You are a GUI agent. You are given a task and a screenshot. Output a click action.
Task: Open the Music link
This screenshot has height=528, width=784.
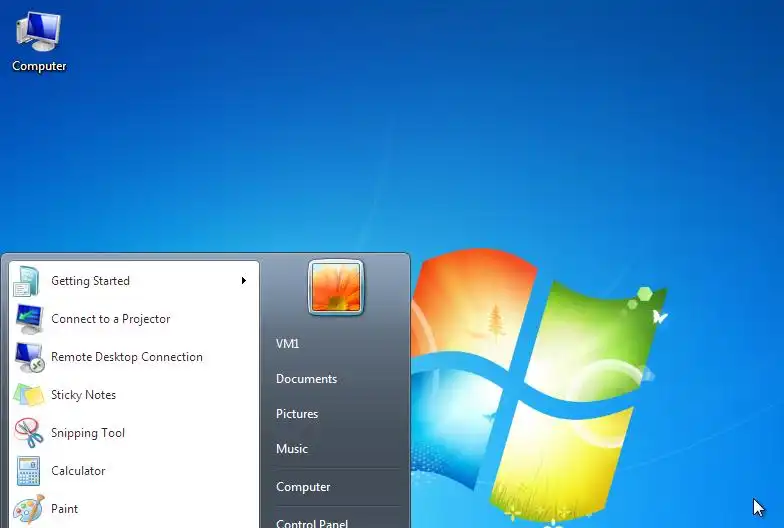292,448
